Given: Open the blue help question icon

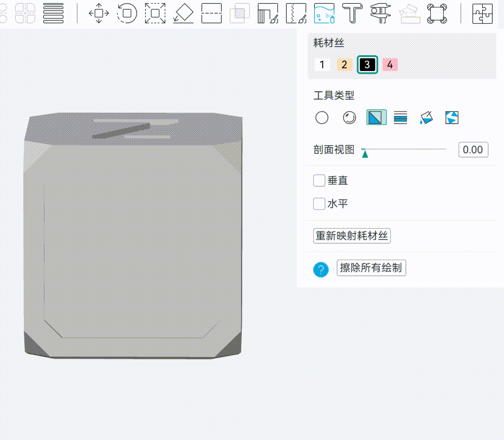Looking at the screenshot, I should click(x=321, y=269).
